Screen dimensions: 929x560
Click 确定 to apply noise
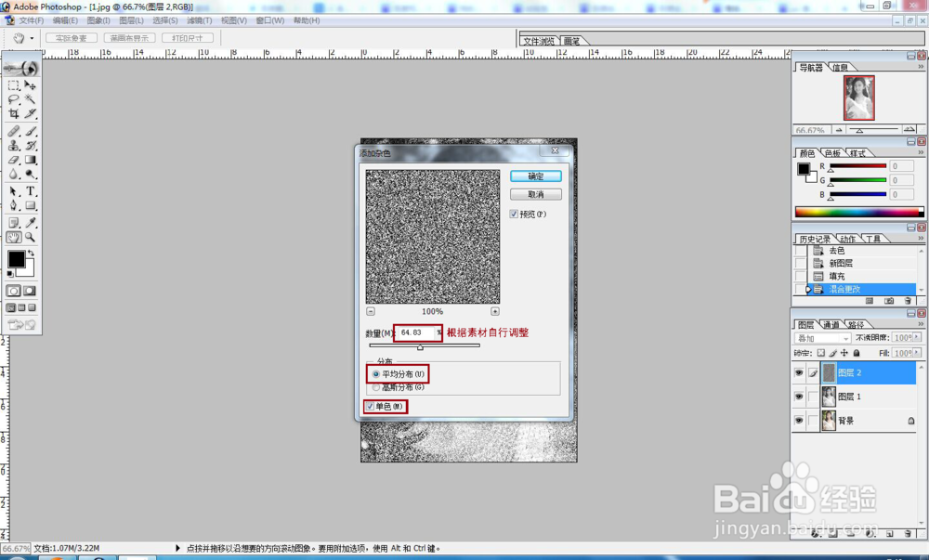pyautogui.click(x=536, y=176)
